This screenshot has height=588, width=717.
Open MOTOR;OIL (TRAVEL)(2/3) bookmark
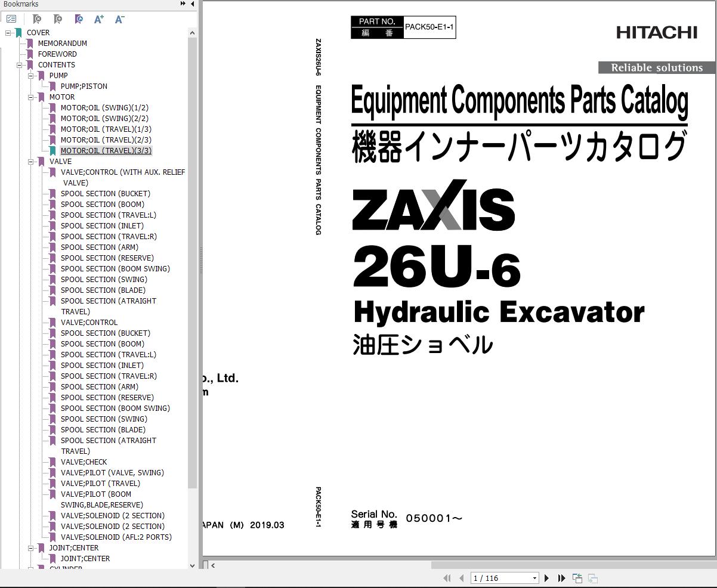106,140
